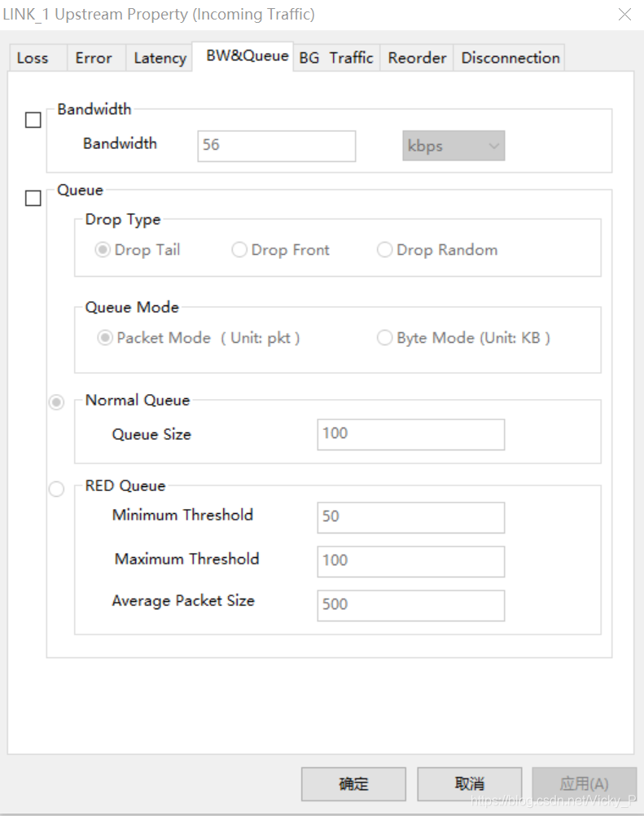Viewport: 644px width, 816px height.
Task: Open the kbps bandwidth unit dropdown
Action: [453, 146]
